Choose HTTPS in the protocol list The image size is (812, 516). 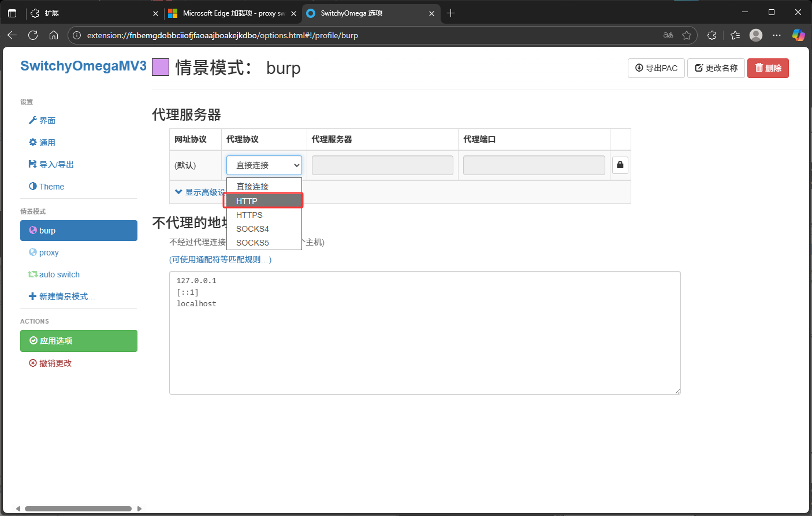pyautogui.click(x=264, y=215)
